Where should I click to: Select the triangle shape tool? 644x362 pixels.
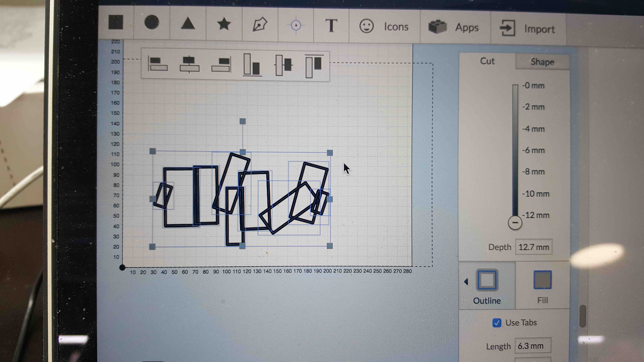[188, 23]
